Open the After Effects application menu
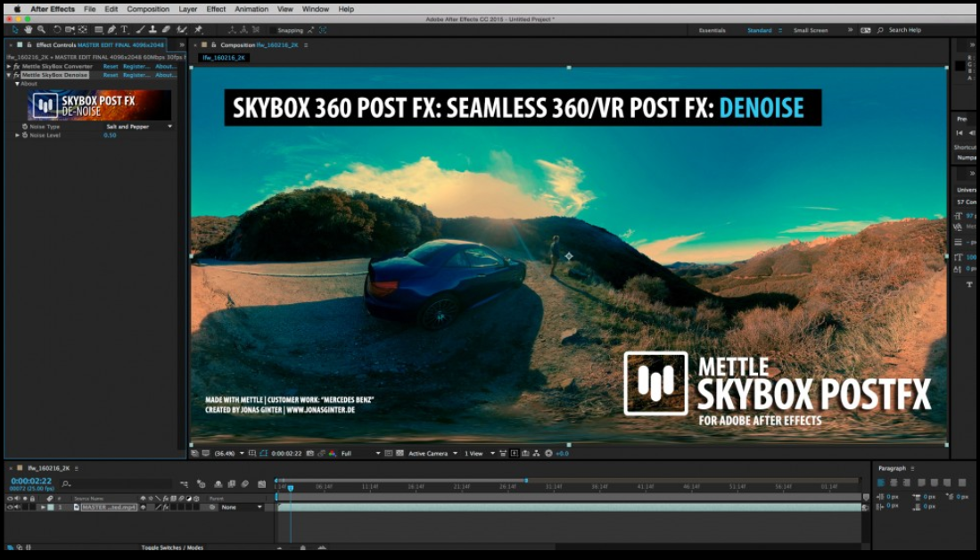 coord(53,10)
